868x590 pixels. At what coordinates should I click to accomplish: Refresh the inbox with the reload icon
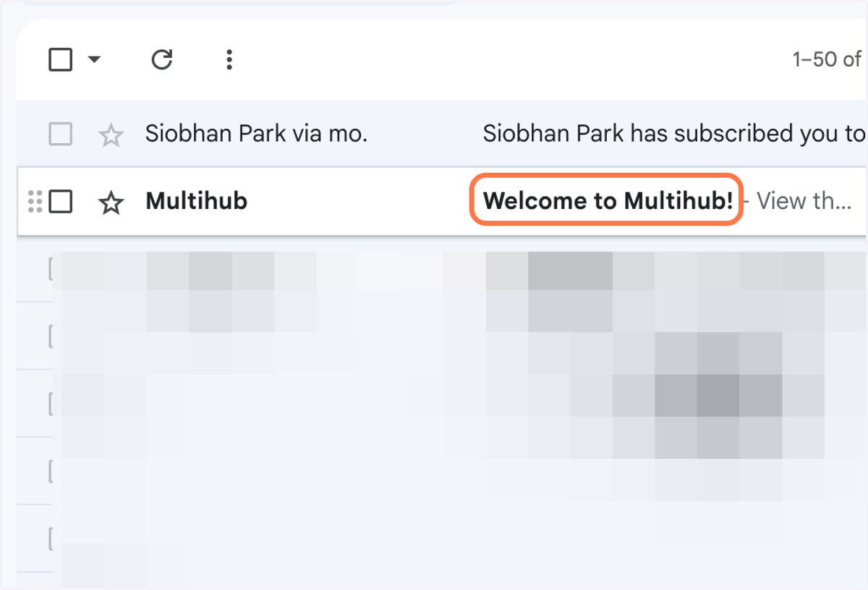tap(161, 59)
